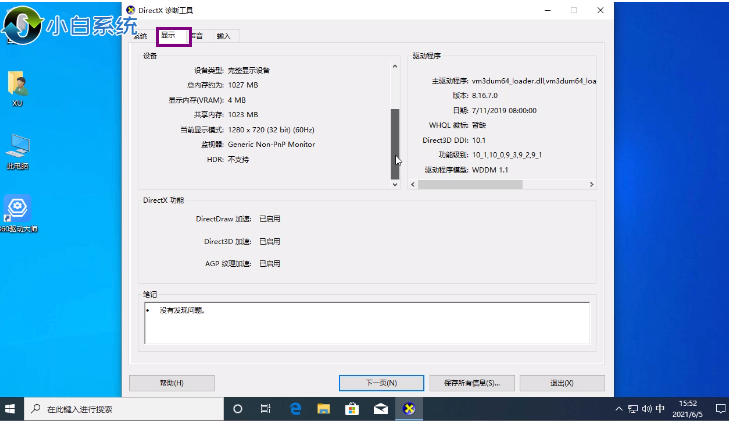The width and height of the screenshot is (729, 421).
Task: Open File Explorer from the taskbar
Action: click(324, 409)
